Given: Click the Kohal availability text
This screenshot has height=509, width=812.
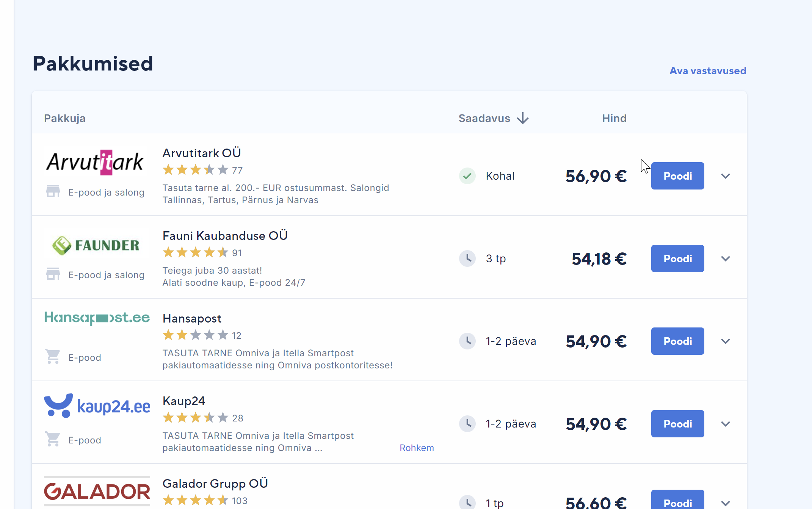Looking at the screenshot, I should [x=500, y=176].
